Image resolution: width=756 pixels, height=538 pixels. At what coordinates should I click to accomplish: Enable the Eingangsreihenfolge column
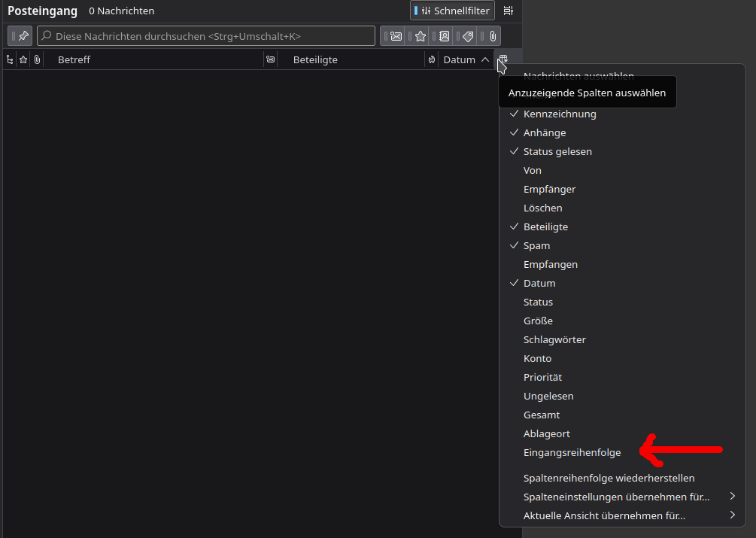572,452
